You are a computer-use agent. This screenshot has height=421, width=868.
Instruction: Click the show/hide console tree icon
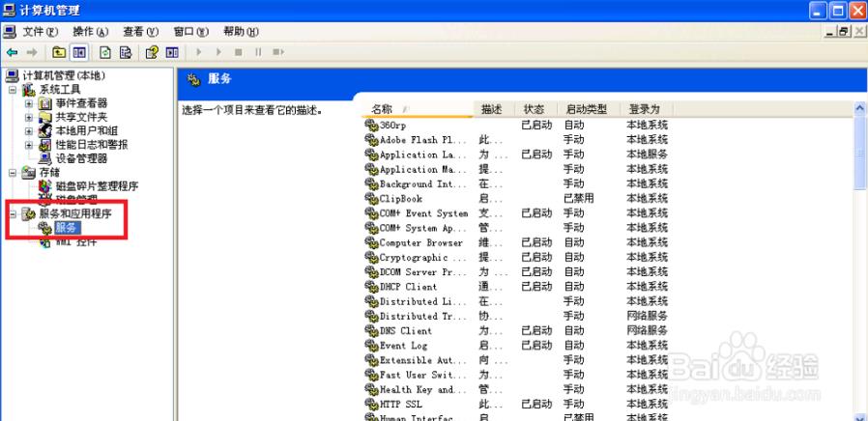79,52
